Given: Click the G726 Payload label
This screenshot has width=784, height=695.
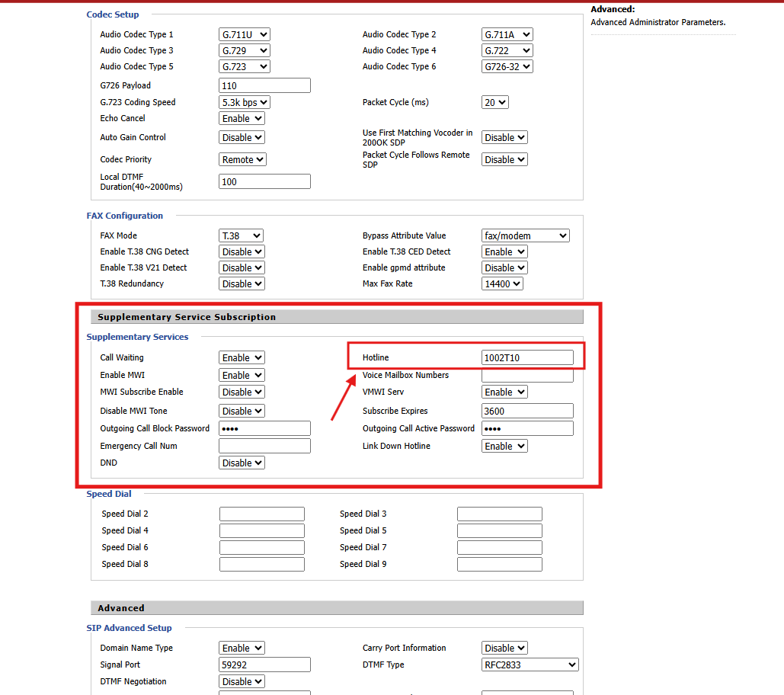Looking at the screenshot, I should (125, 85).
